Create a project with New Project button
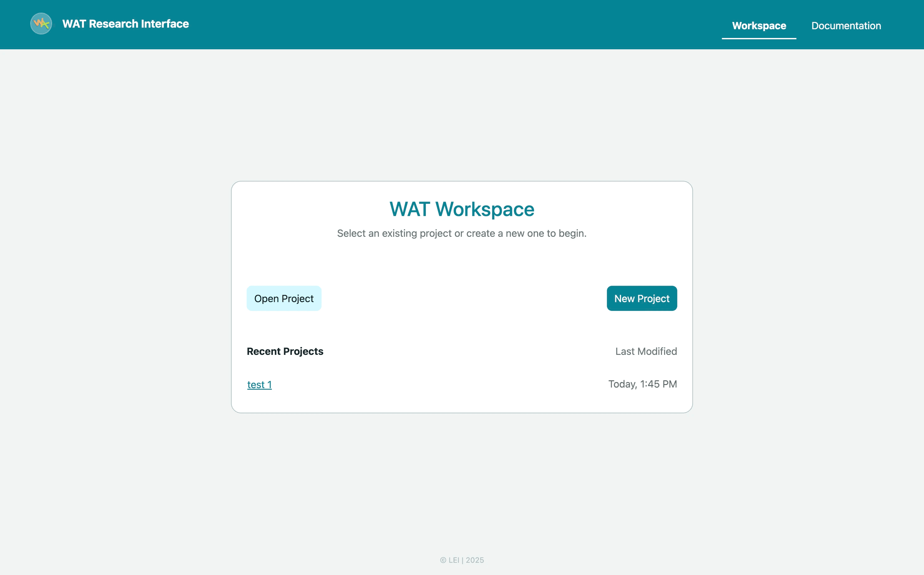 [641, 299]
